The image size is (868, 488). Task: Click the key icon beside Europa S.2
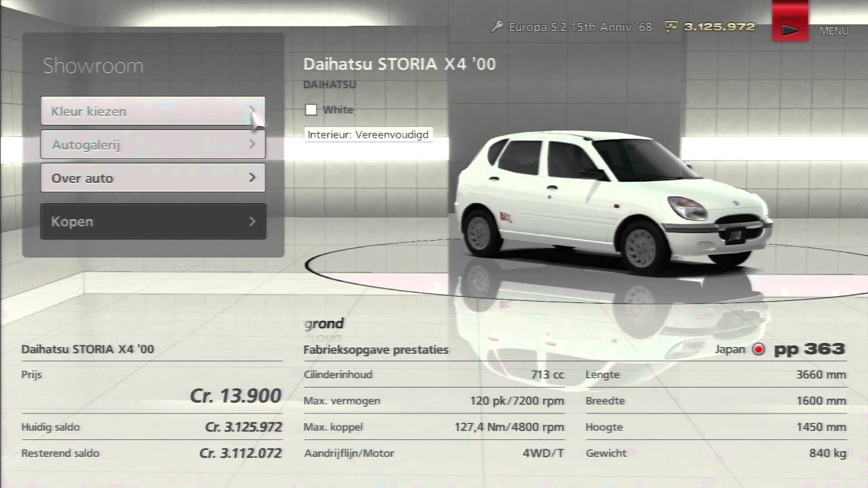497,27
